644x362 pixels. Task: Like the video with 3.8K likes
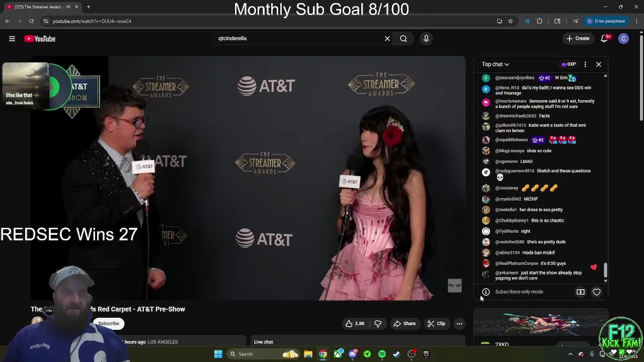click(355, 324)
